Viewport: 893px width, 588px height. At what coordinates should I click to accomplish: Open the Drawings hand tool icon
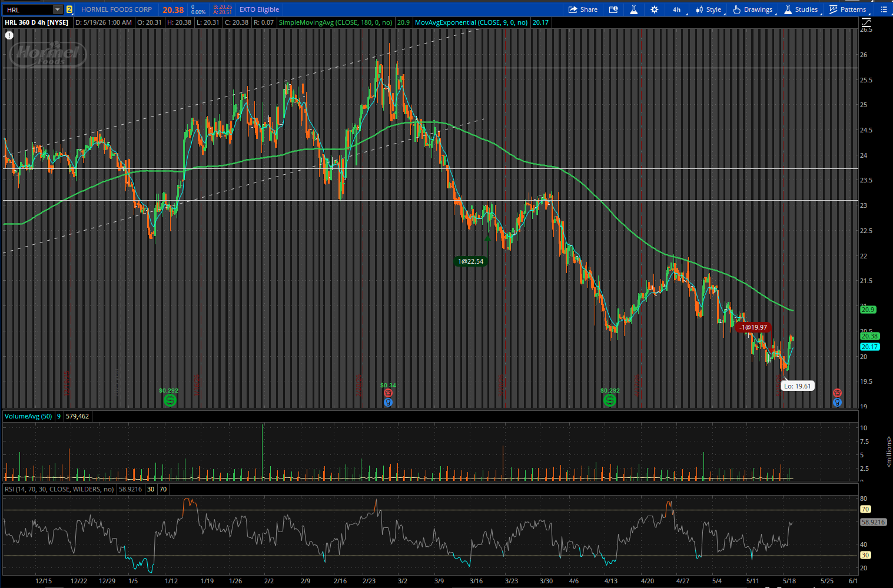tap(736, 9)
